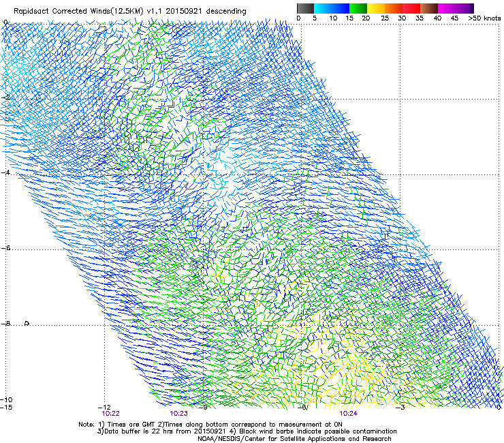Click the '-12' longitude axis label

[104, 408]
